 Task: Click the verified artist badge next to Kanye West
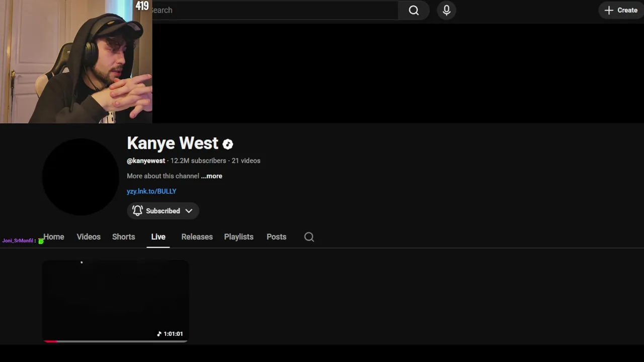(228, 144)
